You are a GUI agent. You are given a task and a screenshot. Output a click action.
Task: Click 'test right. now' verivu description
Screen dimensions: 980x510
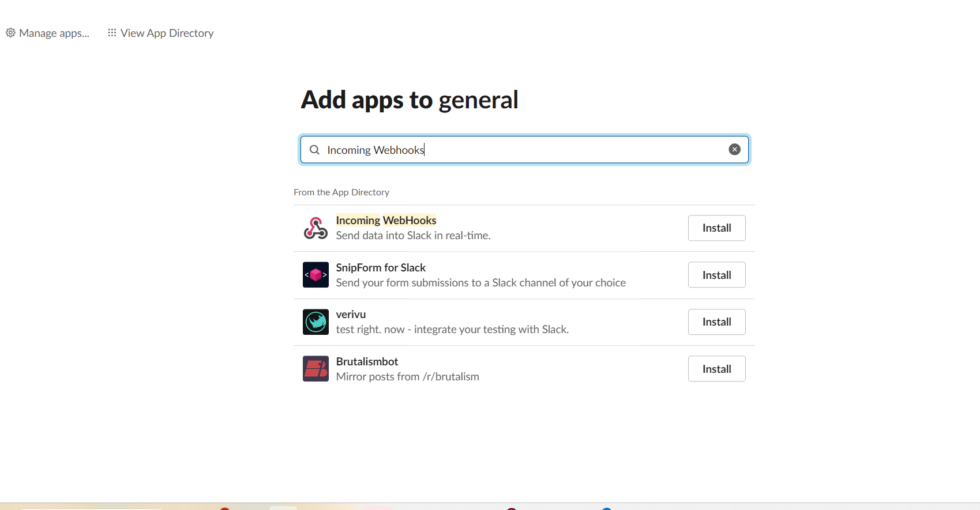tap(452, 330)
